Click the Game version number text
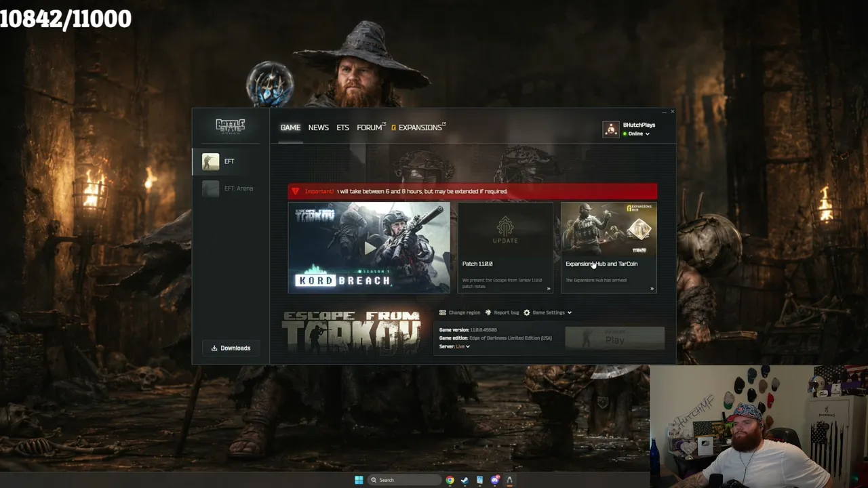Viewport: 868px width, 488px height. [x=483, y=330]
